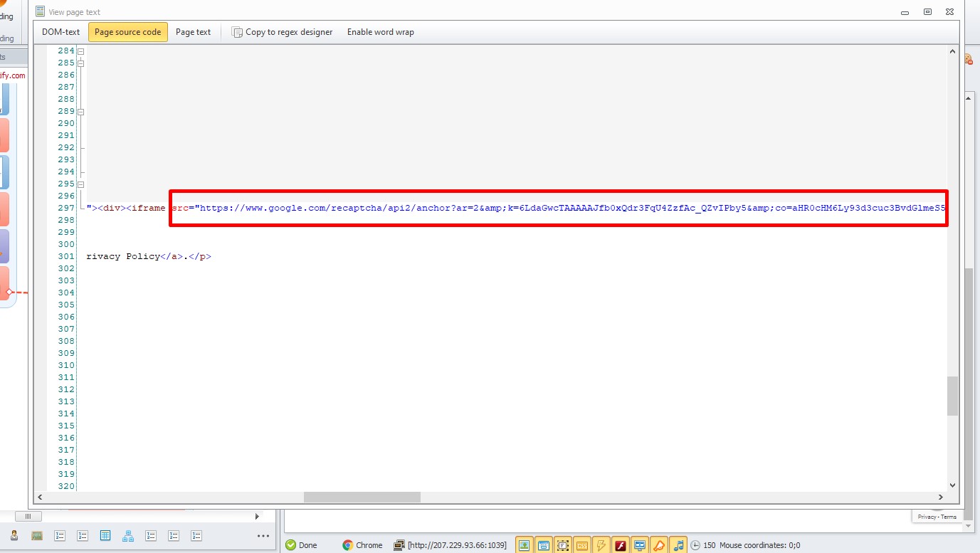Click the horizontal scrollbar right arrow

[x=941, y=497]
